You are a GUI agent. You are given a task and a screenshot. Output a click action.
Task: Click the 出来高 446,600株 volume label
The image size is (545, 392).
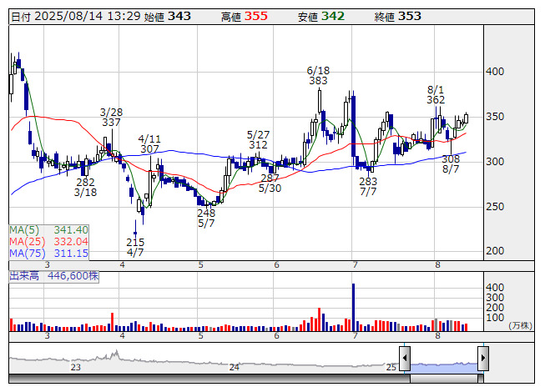point(54,276)
